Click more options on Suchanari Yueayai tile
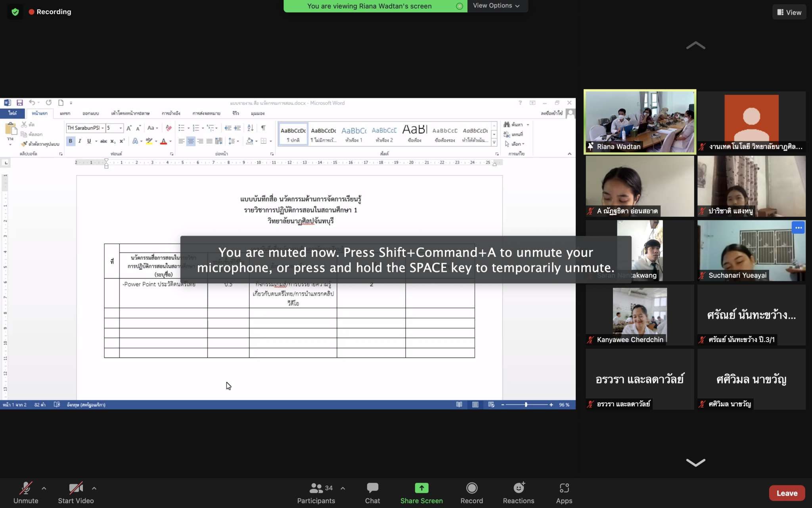This screenshot has width=812, height=508. tap(798, 228)
